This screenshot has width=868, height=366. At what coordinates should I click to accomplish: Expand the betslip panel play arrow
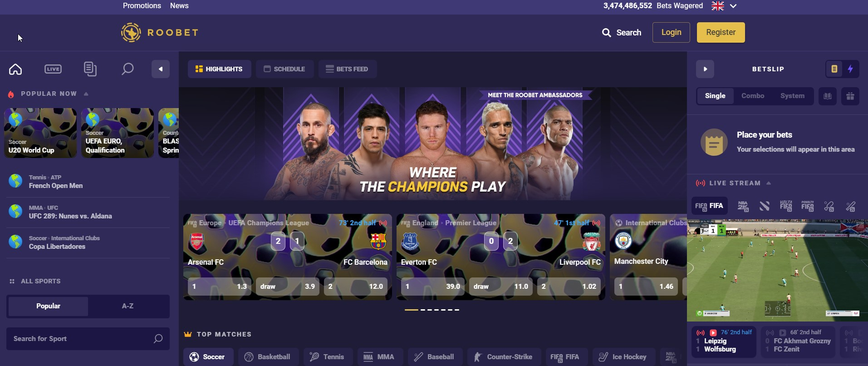click(705, 69)
